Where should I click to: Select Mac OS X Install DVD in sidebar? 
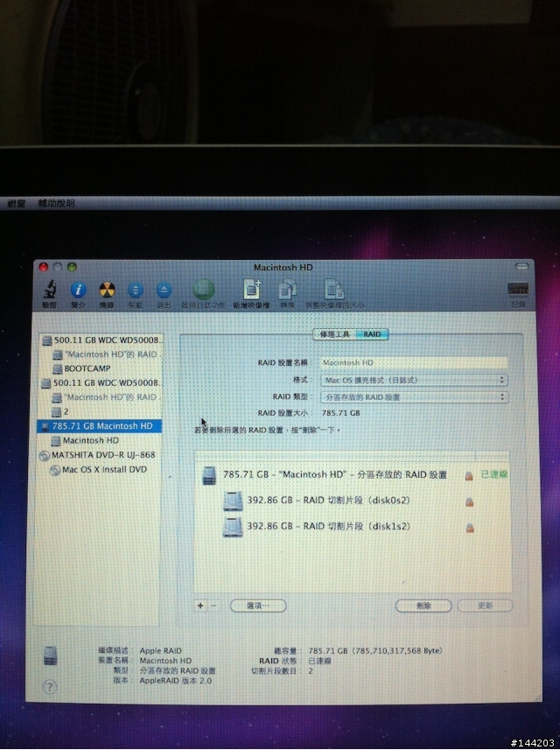[99, 470]
